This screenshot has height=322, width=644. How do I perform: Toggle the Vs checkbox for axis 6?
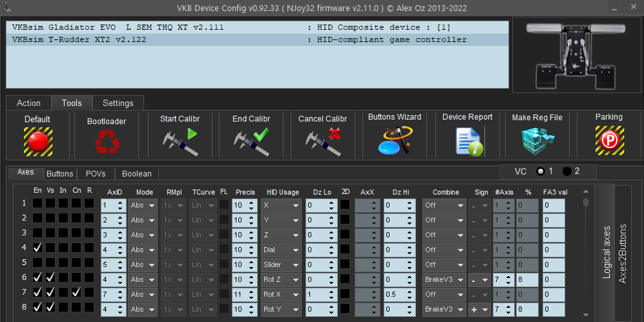[50, 278]
